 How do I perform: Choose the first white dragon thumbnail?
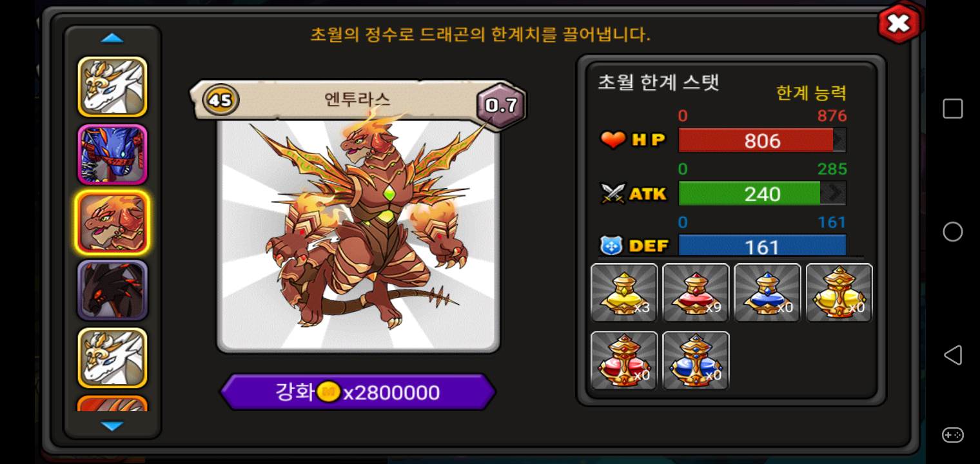coord(113,87)
